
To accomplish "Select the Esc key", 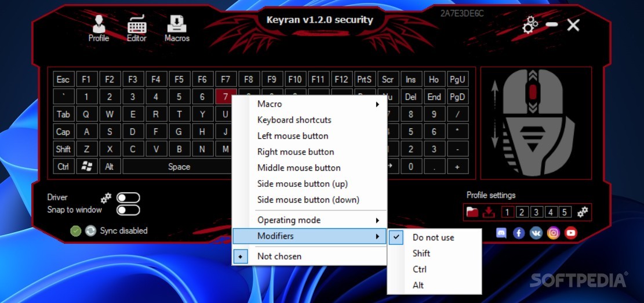I will [63, 80].
